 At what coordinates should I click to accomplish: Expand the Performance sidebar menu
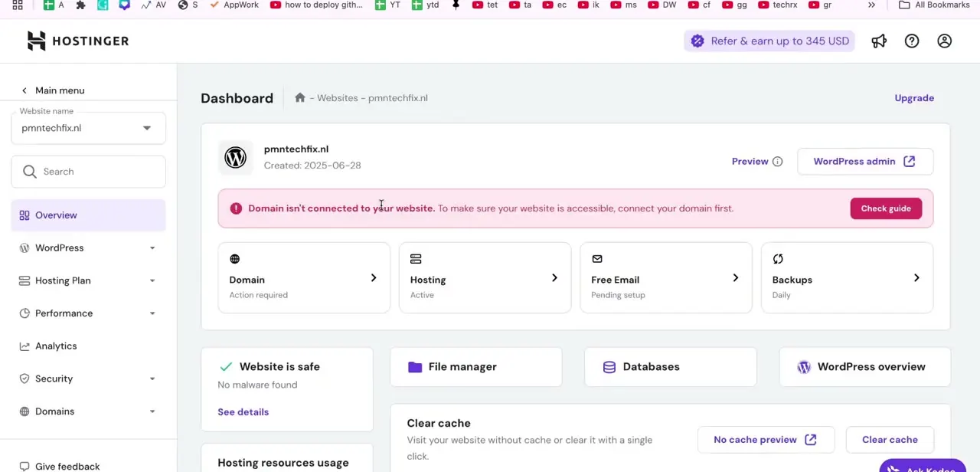(88, 313)
